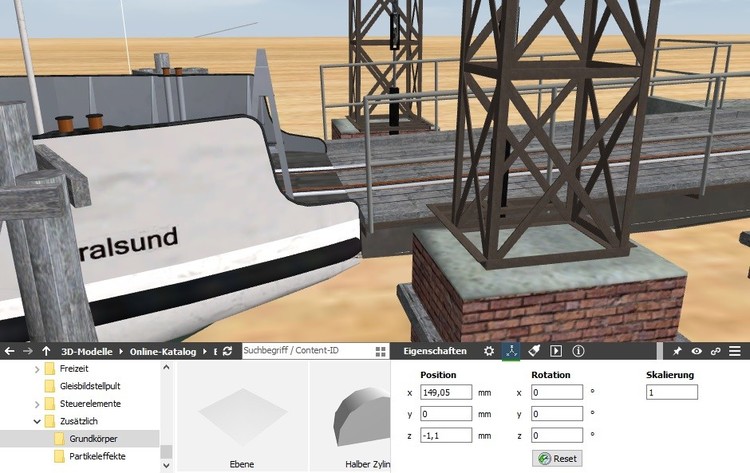750x473 pixels.
Task: Expand the Freizeit folder
Action: click(37, 369)
